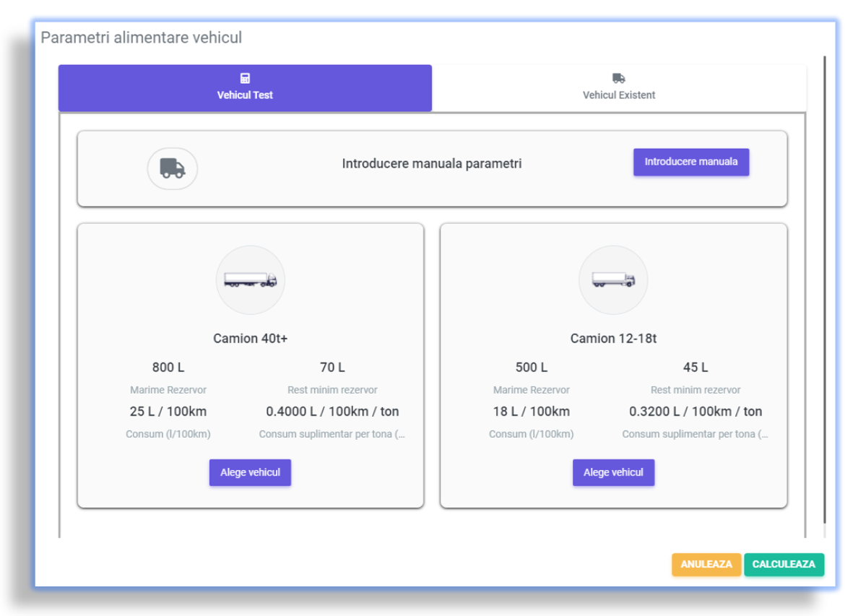The height and width of the screenshot is (616, 853).
Task: Click the 800 L tank size value
Action: click(x=168, y=368)
